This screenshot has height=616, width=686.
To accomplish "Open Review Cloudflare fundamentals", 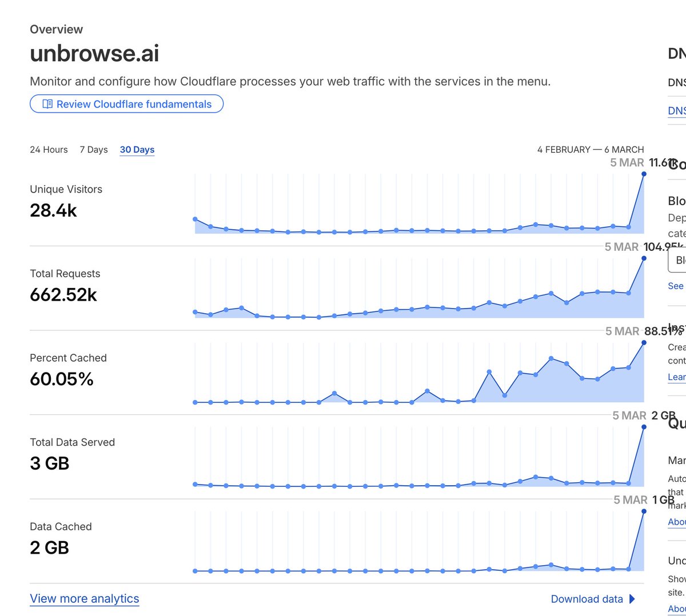I will coord(126,104).
